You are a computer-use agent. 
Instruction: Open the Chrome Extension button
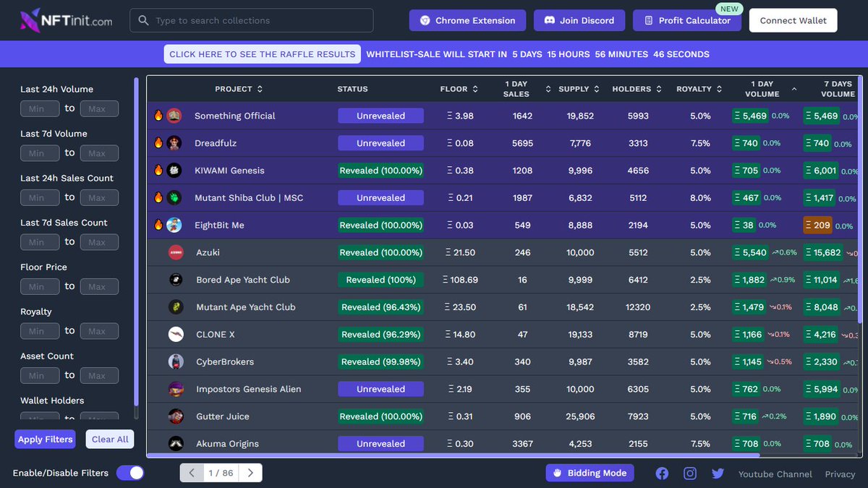point(467,20)
